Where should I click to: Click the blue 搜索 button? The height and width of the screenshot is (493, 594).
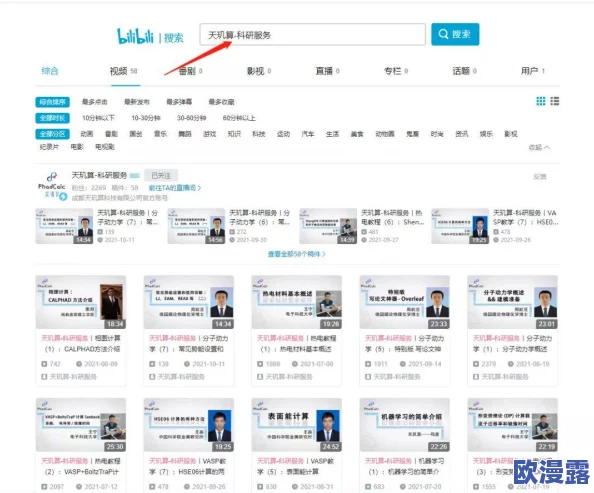pyautogui.click(x=455, y=34)
